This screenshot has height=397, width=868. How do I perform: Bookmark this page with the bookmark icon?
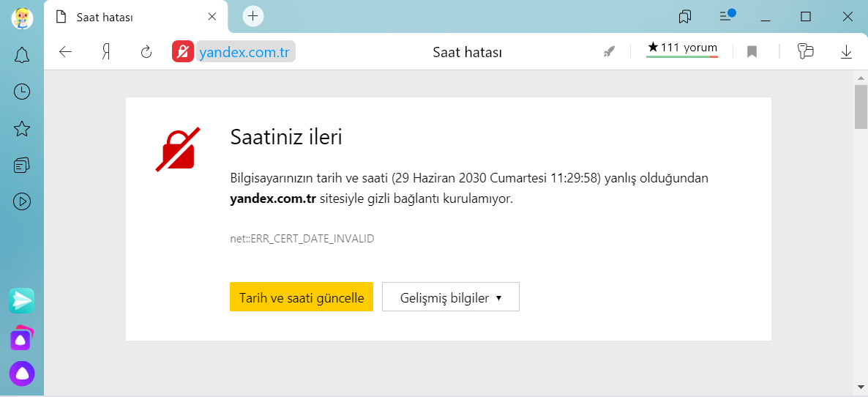click(x=751, y=52)
